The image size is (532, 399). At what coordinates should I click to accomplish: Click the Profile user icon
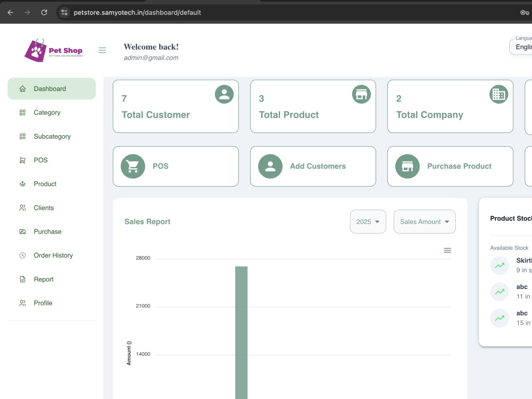(x=22, y=303)
